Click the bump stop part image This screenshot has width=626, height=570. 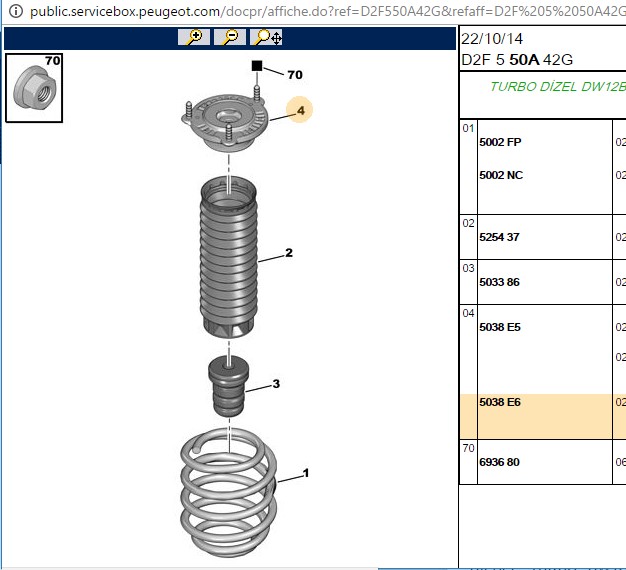coord(228,386)
